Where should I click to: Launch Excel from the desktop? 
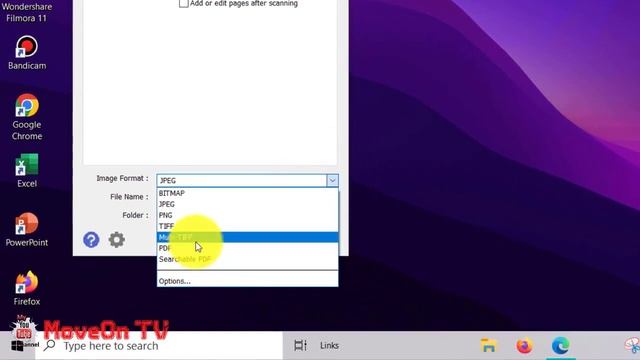click(x=27, y=171)
